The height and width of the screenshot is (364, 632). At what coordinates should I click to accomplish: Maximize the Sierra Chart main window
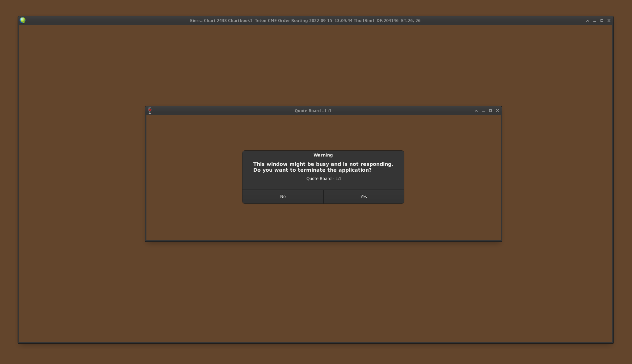(602, 21)
